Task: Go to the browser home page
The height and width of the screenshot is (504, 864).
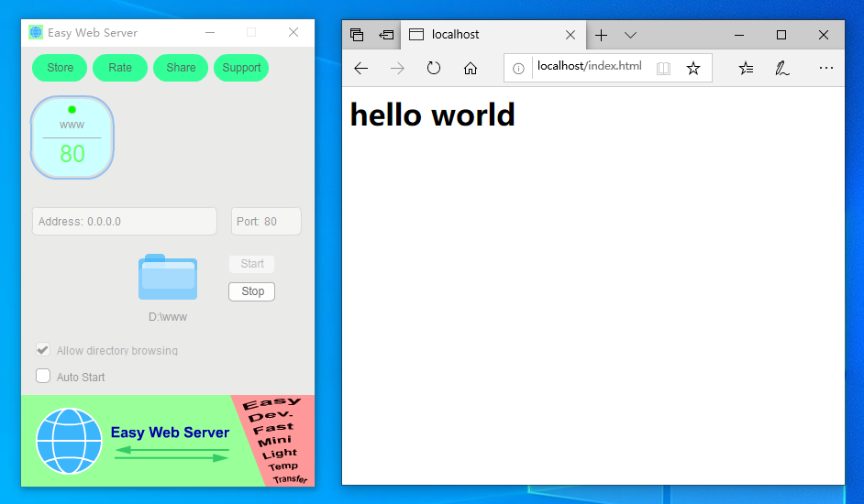Action: [x=470, y=69]
